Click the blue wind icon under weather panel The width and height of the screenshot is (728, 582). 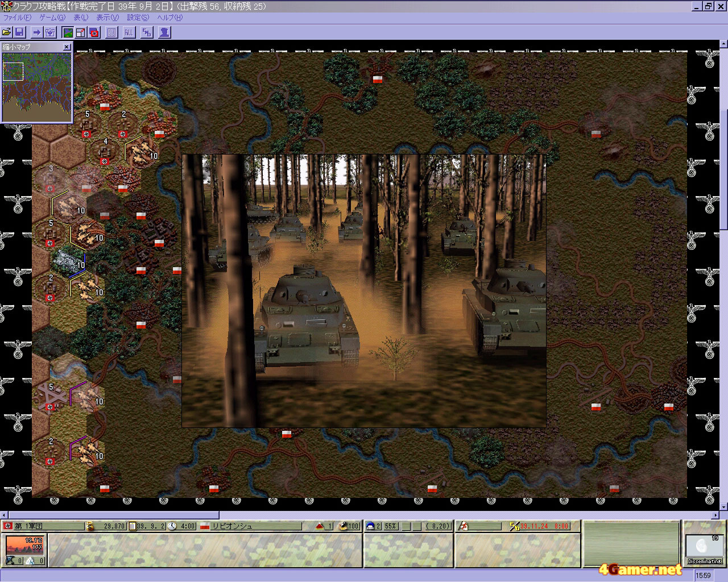10,561
